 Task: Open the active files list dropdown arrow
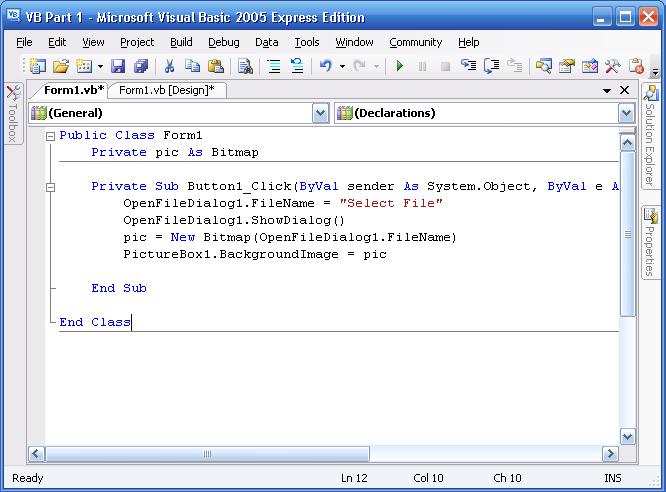pyautogui.click(x=607, y=90)
